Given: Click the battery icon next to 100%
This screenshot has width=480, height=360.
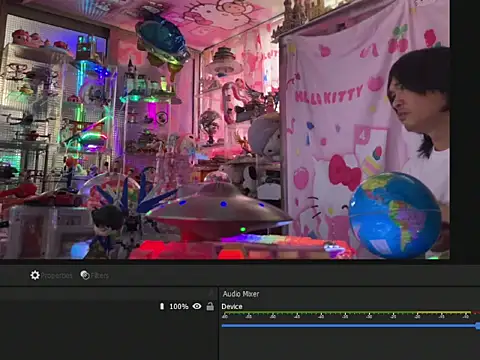Looking at the screenshot, I should tap(162, 306).
